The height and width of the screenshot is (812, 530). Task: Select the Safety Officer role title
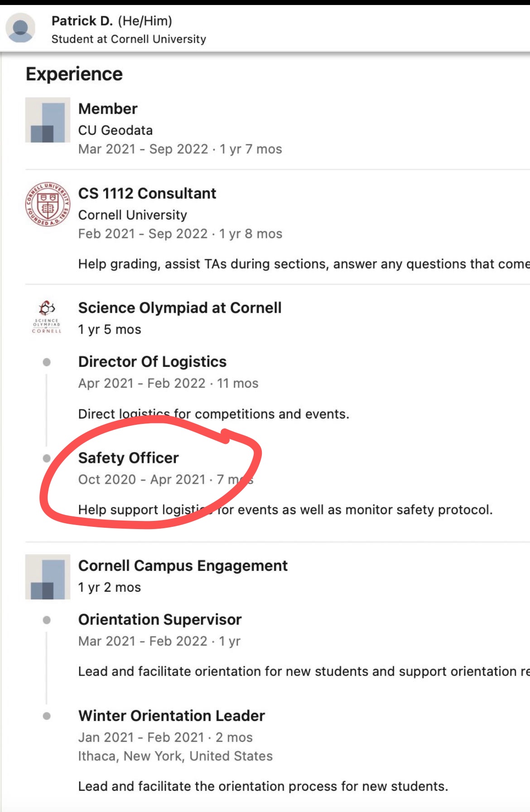129,458
